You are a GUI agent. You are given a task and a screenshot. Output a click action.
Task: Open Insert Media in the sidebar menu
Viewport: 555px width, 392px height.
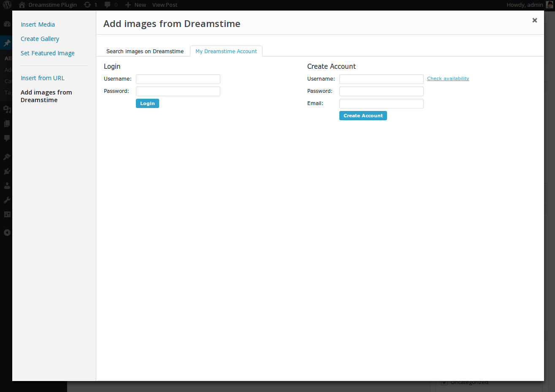click(x=38, y=24)
